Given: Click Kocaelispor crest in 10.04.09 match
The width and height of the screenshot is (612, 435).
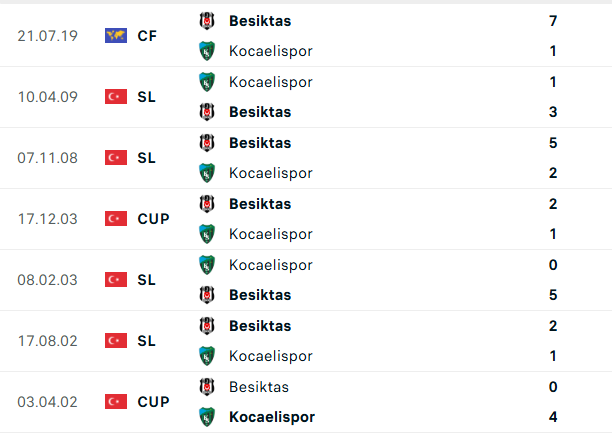Looking at the screenshot, I should click(x=207, y=82).
